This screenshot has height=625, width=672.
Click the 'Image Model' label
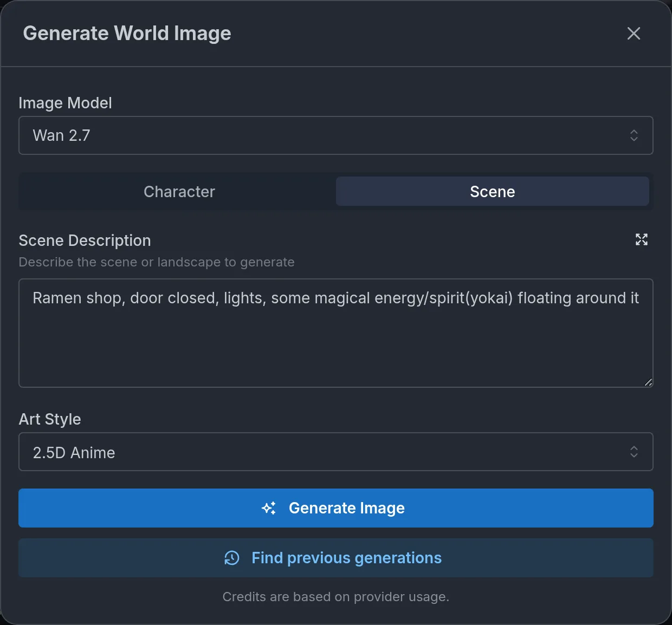[66, 103]
